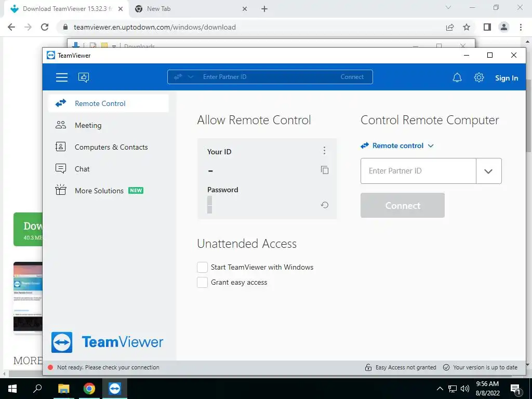This screenshot has width=532, height=399.
Task: Show hidden system tray icons
Action: pyautogui.click(x=440, y=389)
